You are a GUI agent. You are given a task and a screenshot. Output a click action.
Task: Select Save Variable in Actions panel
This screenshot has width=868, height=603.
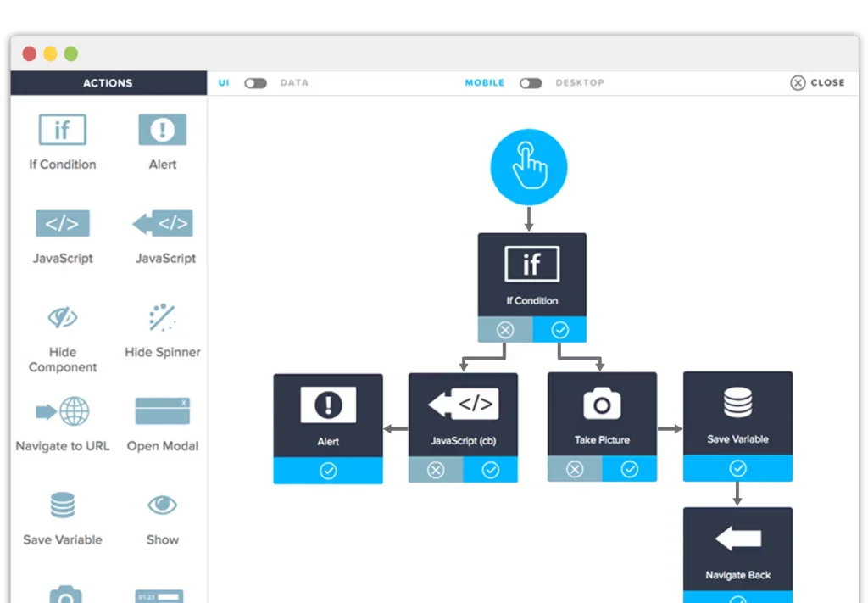62,506
